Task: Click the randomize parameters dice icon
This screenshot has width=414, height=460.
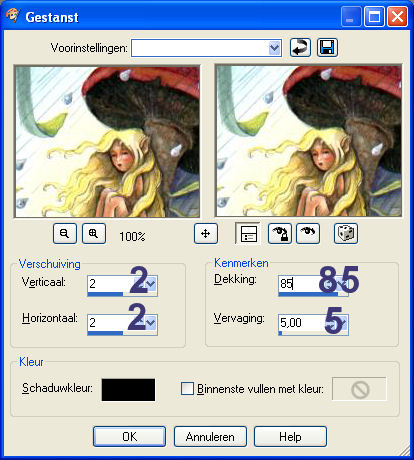Action: (346, 234)
